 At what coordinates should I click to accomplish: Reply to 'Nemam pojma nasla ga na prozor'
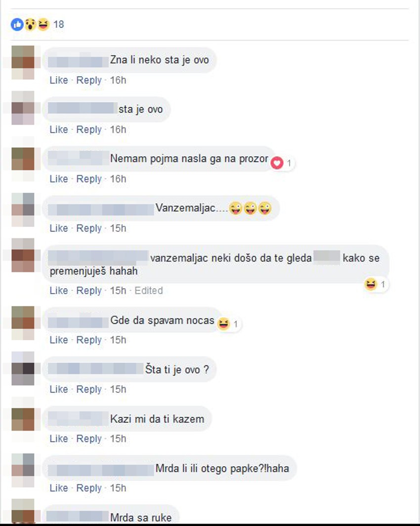89,179
